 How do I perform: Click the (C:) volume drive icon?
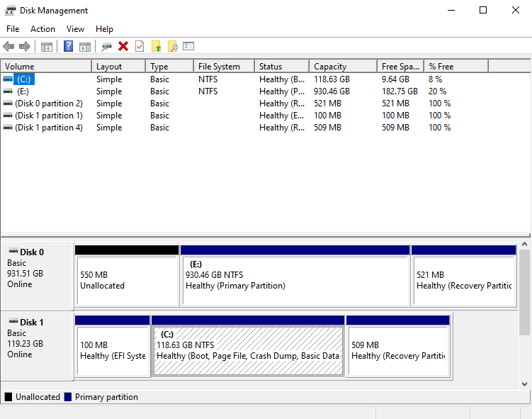tap(8, 79)
